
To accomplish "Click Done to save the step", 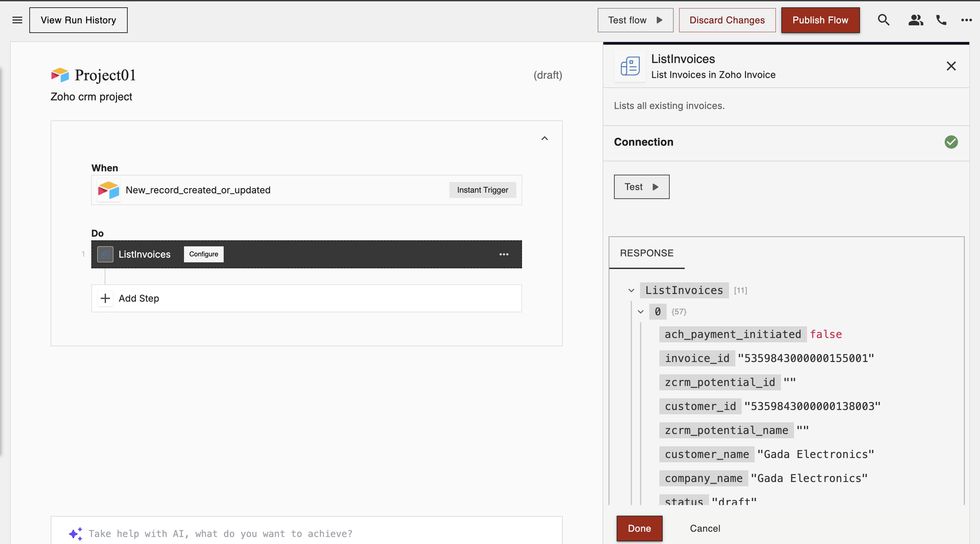I will [x=639, y=528].
